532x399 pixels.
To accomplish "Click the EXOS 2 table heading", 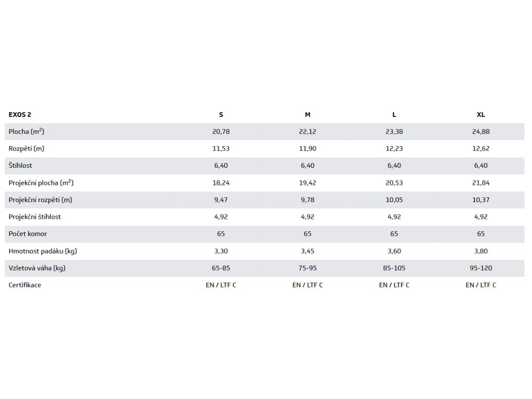I will (20, 115).
